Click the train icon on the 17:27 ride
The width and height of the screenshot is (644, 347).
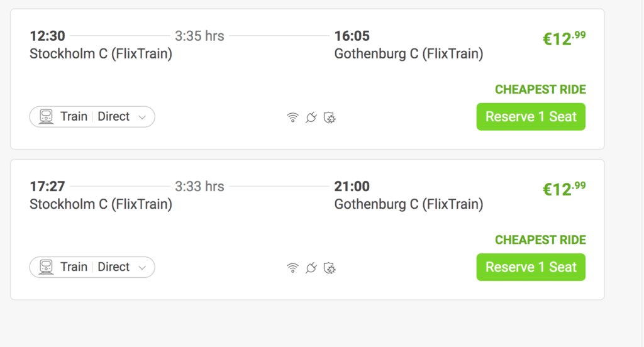pos(46,267)
